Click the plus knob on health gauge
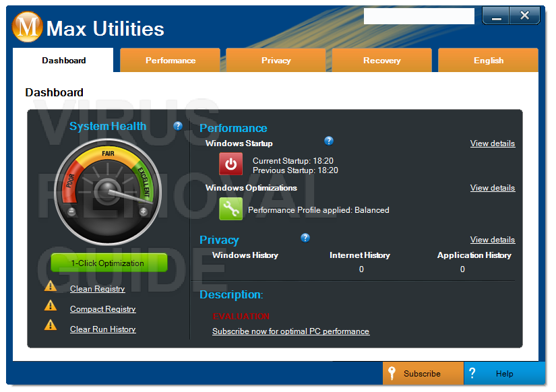This screenshot has width=556, height=392. [x=144, y=211]
